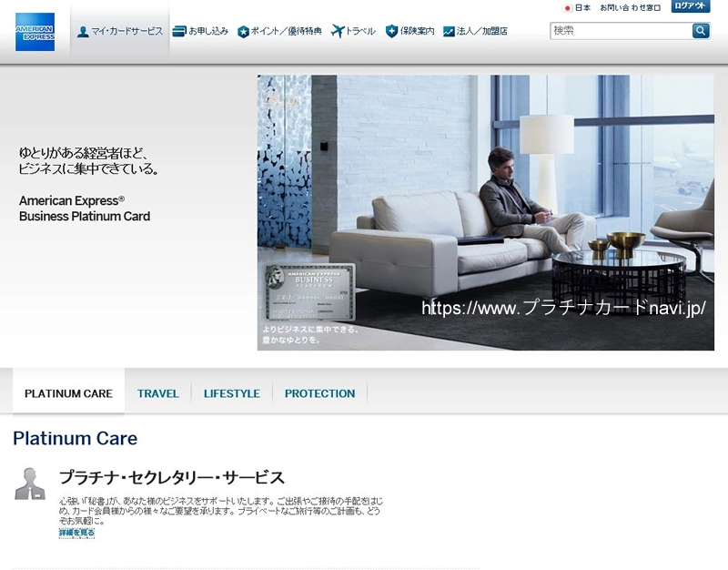Switch to the LIFESTYLE tab
The height and width of the screenshot is (570, 728).
pyautogui.click(x=231, y=393)
